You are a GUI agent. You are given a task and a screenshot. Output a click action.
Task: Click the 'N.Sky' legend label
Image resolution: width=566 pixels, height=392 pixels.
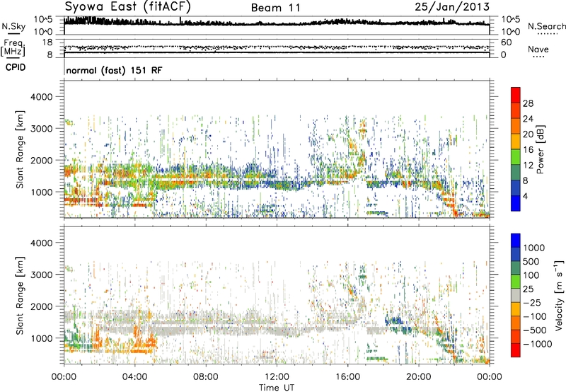click(13, 26)
